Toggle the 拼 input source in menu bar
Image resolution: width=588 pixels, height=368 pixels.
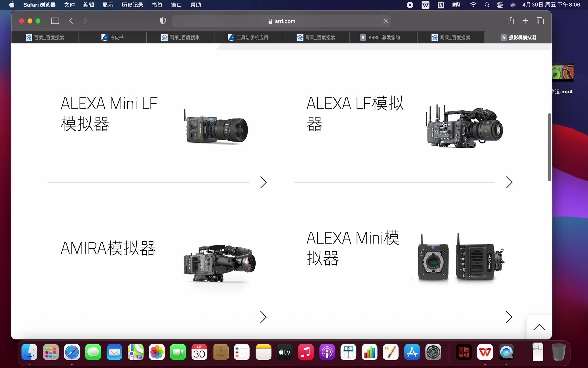point(441,5)
